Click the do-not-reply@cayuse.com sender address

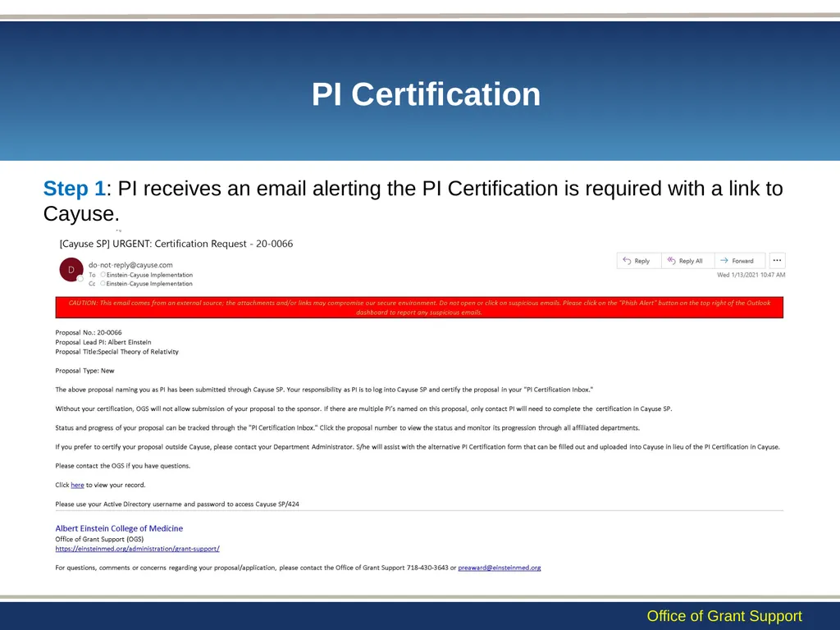pyautogui.click(x=130, y=265)
